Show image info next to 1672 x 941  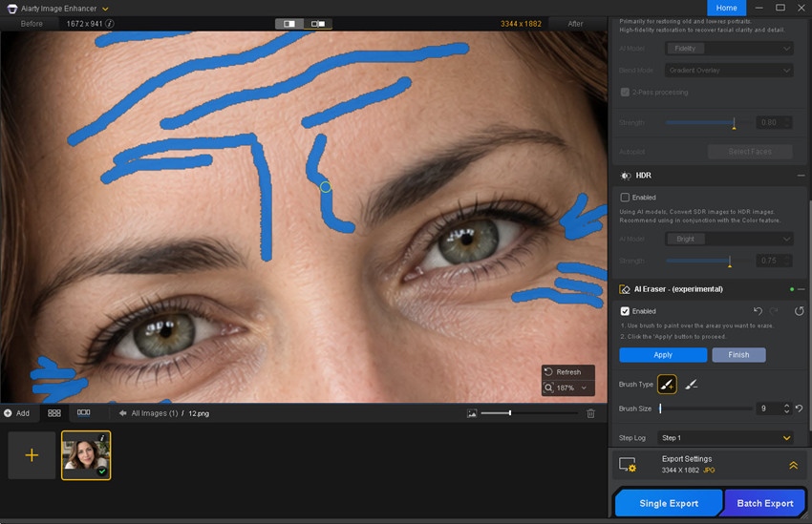point(110,24)
